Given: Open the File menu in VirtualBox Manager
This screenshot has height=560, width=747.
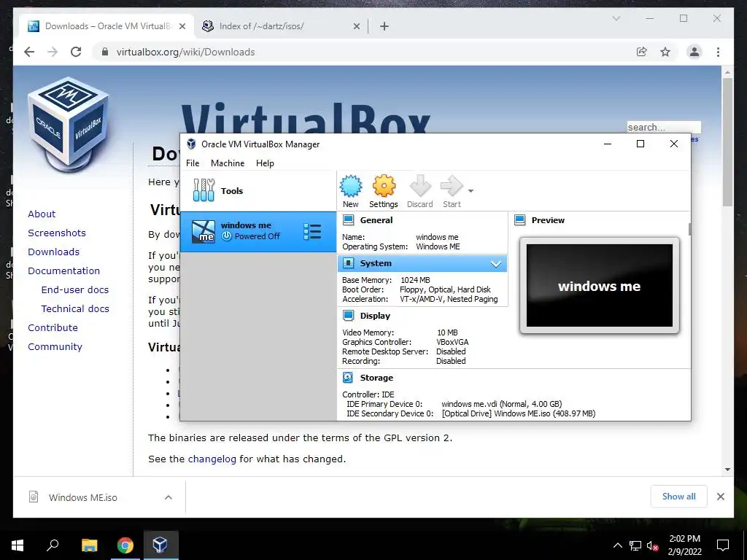Looking at the screenshot, I should [193, 163].
